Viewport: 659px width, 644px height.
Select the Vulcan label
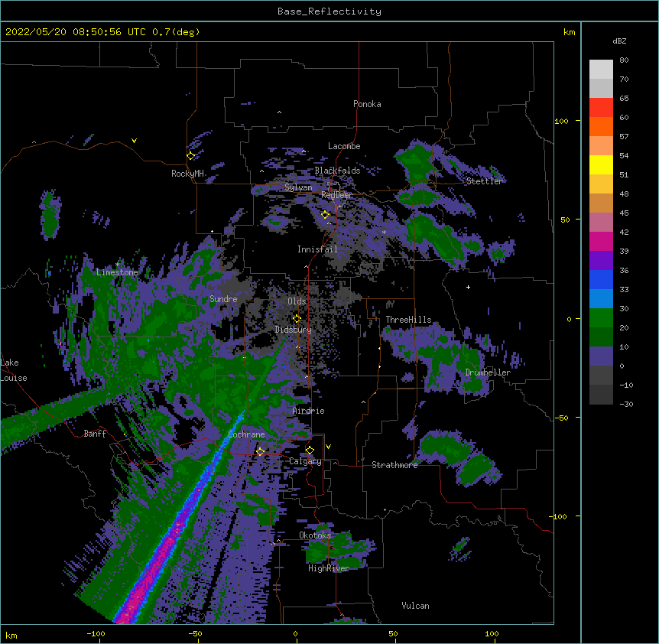coord(415,606)
